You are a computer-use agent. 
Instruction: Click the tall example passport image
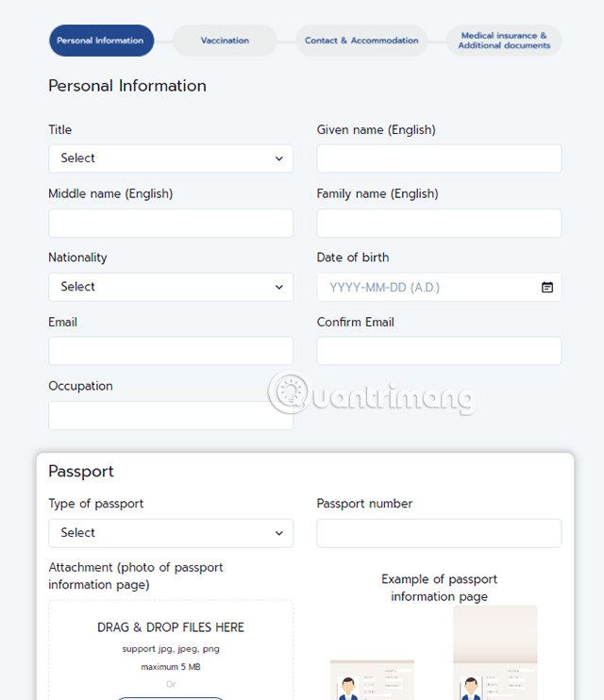495,656
